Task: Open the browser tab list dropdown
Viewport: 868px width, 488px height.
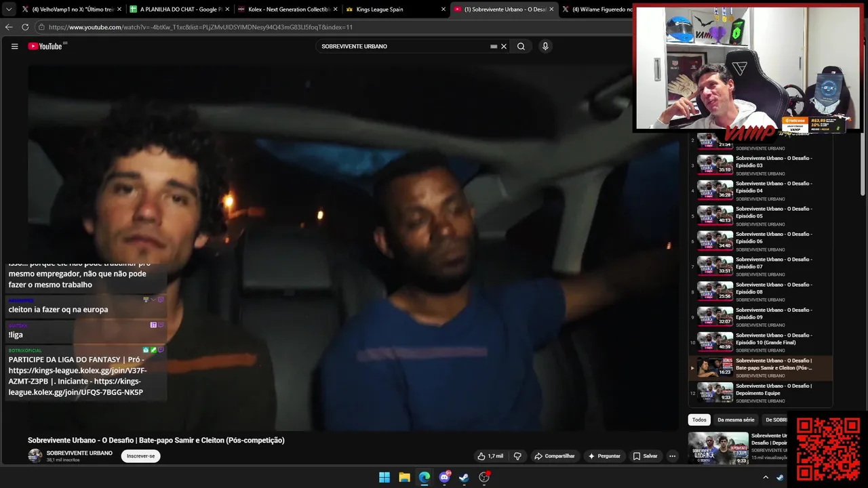Action: pos(9,9)
